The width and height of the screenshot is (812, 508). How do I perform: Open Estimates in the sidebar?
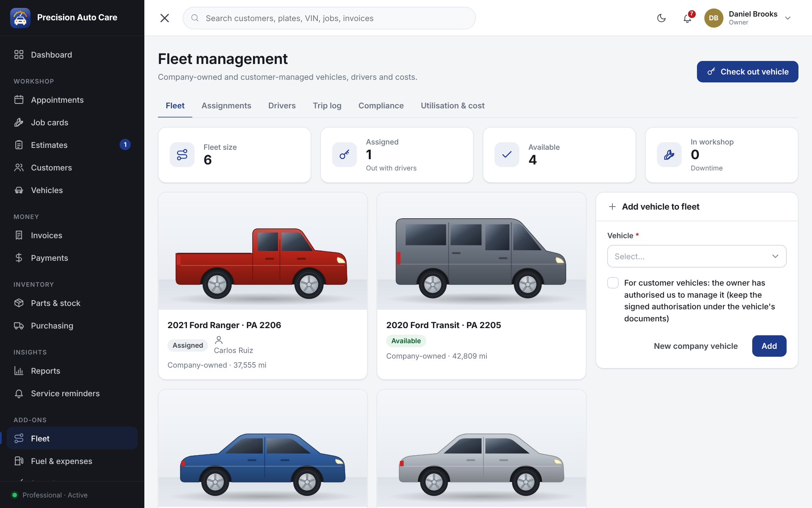(72, 145)
